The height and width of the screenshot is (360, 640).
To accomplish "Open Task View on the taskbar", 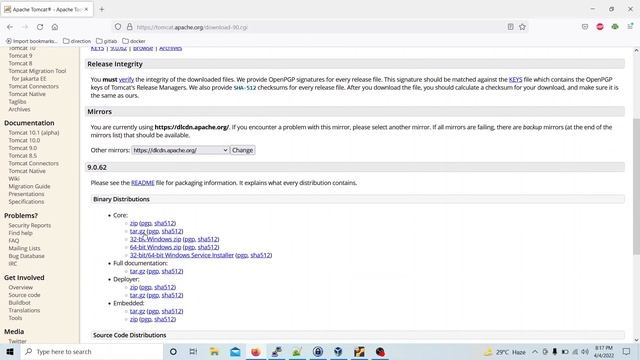I will (x=193, y=351).
